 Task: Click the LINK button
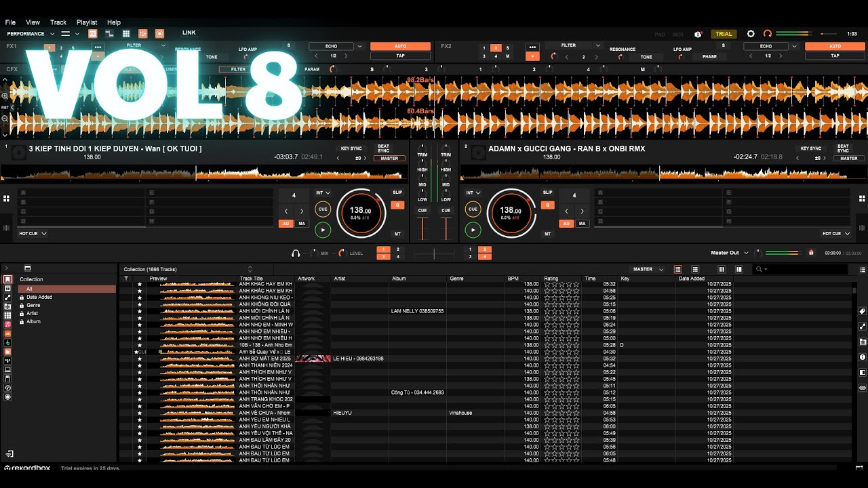[189, 33]
